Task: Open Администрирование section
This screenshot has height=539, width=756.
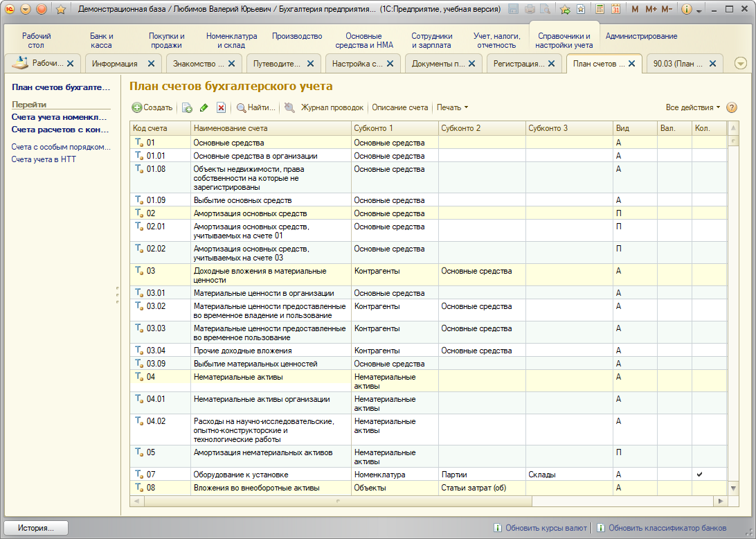Action: coord(641,36)
